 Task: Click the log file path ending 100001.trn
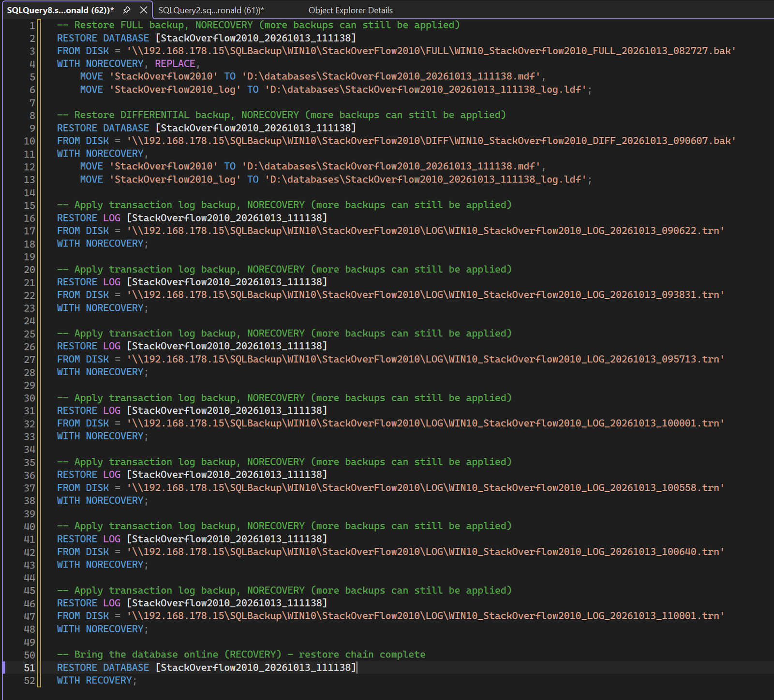click(426, 423)
